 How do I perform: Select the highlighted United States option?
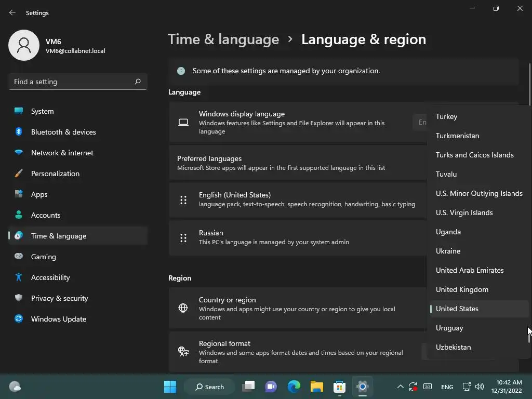pos(479,309)
